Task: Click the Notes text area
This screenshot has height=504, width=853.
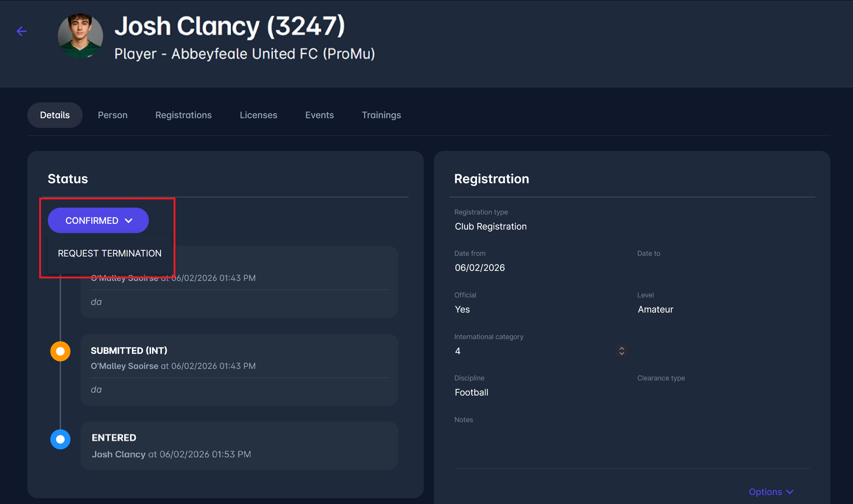Action: coord(632,445)
